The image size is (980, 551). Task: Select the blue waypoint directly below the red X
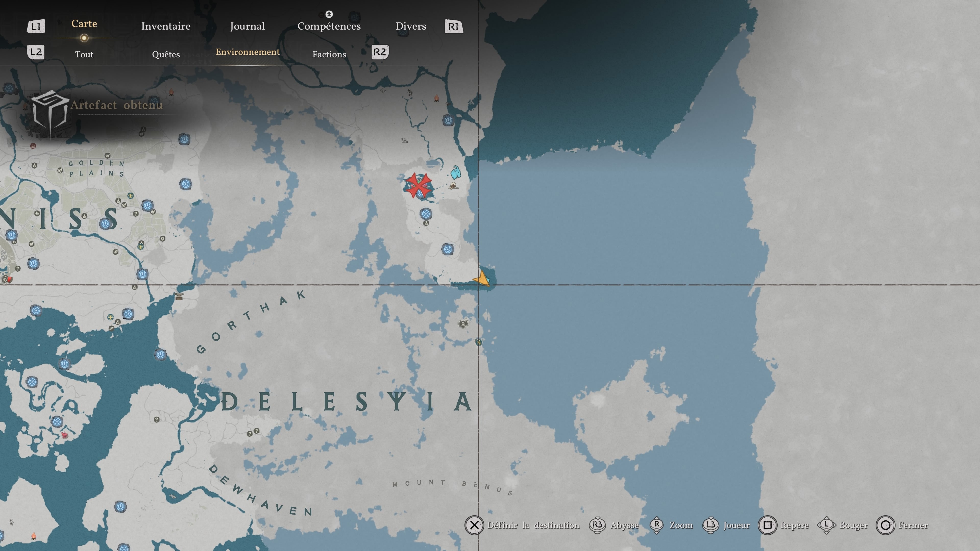coord(426,213)
